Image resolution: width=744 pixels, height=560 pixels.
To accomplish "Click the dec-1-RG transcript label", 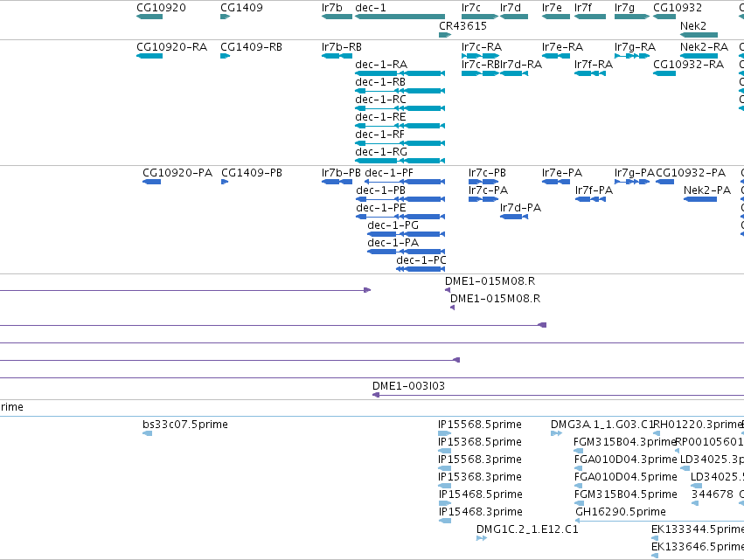I will click(x=381, y=152).
